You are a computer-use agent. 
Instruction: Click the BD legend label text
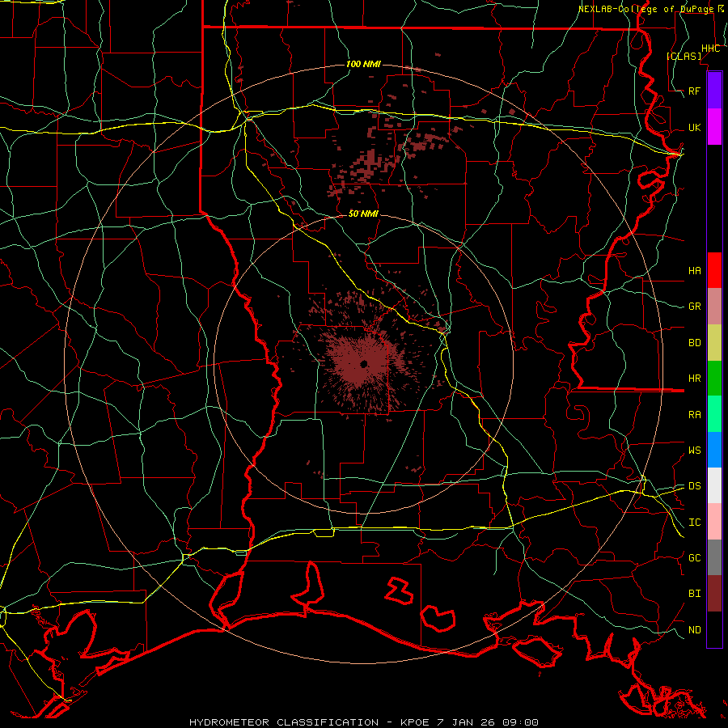click(694, 343)
